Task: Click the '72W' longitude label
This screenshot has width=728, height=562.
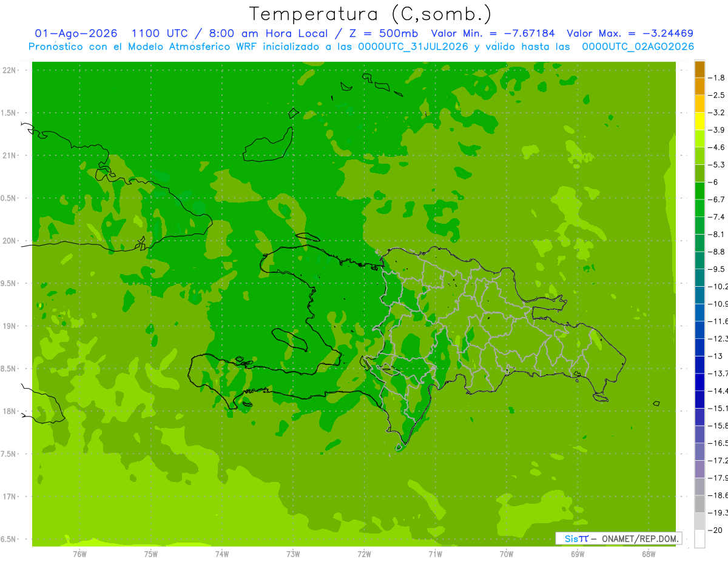Action: coord(364,554)
